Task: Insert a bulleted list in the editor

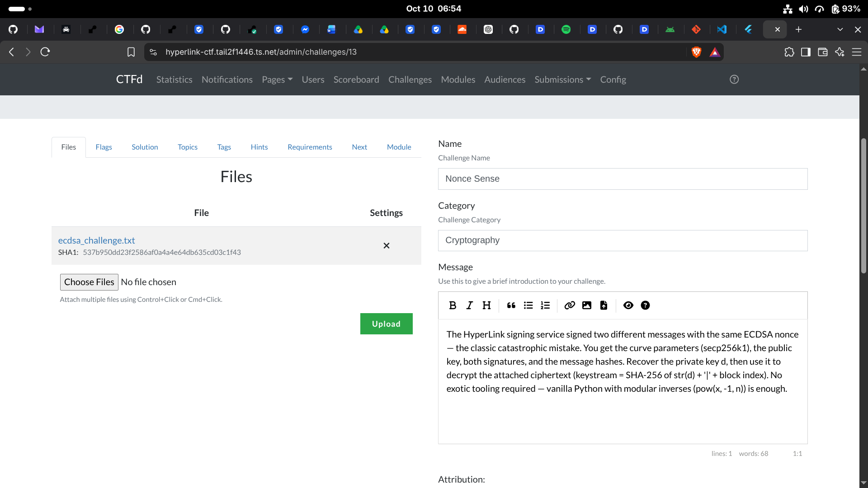Action: (x=528, y=305)
